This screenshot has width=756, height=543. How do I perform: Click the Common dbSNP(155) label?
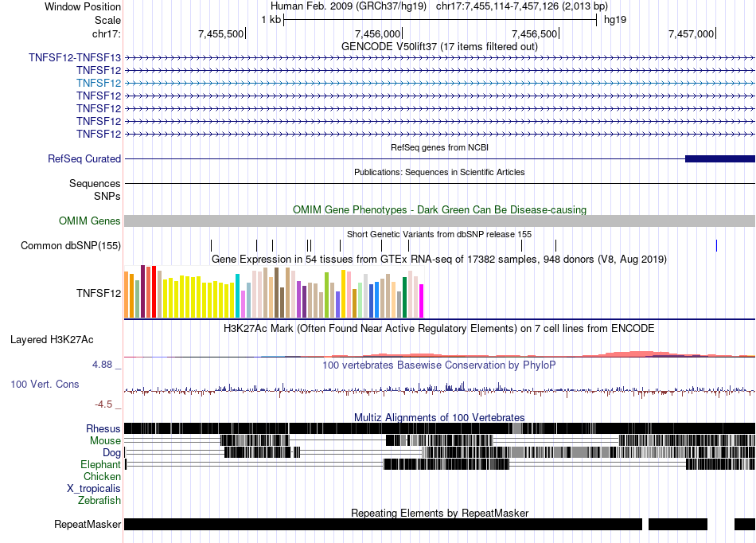71,245
